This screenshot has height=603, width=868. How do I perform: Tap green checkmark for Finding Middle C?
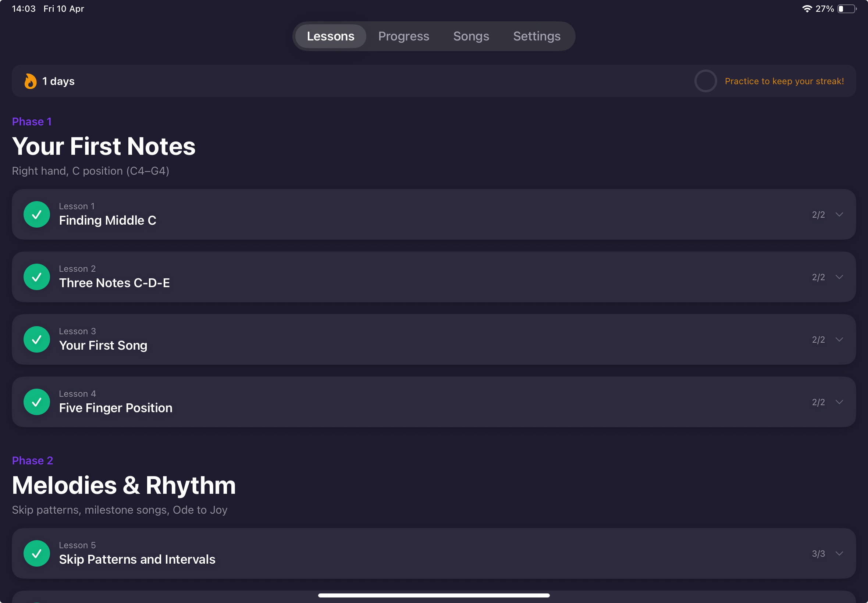click(x=37, y=215)
